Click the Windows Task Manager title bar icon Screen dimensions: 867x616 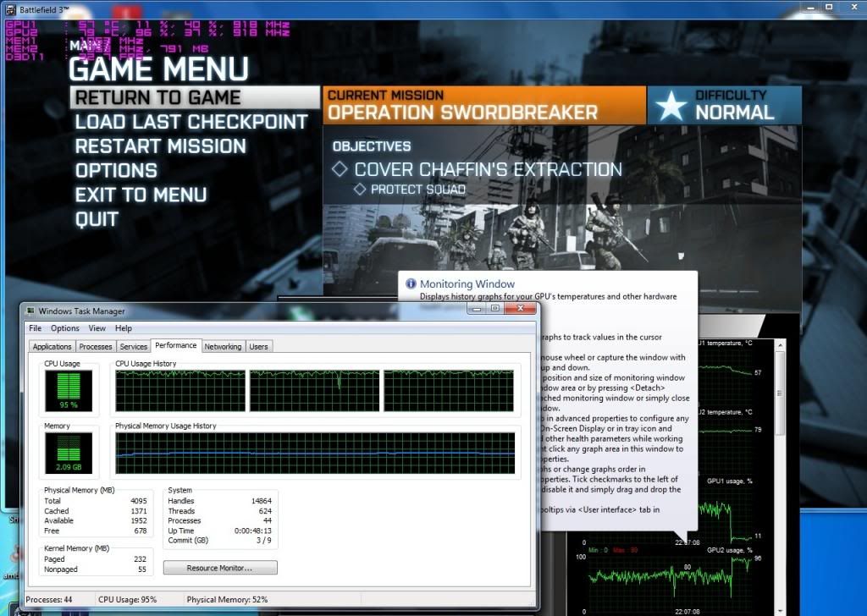click(x=30, y=311)
